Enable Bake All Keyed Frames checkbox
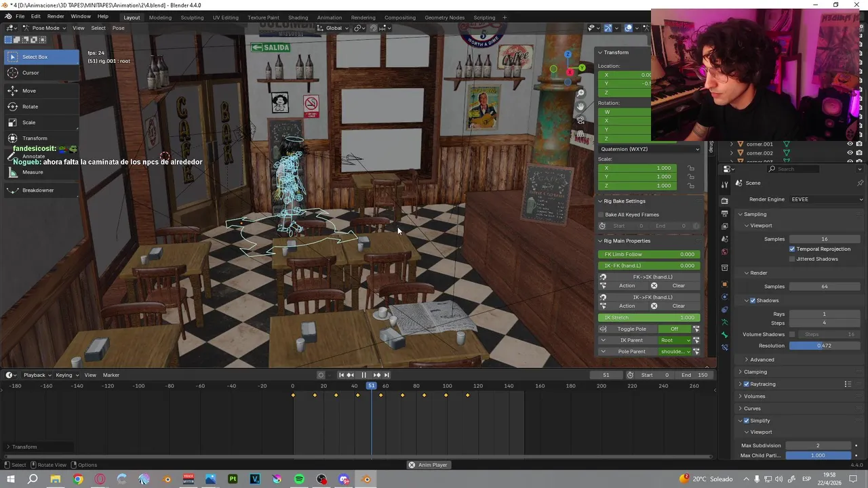 coord(600,215)
